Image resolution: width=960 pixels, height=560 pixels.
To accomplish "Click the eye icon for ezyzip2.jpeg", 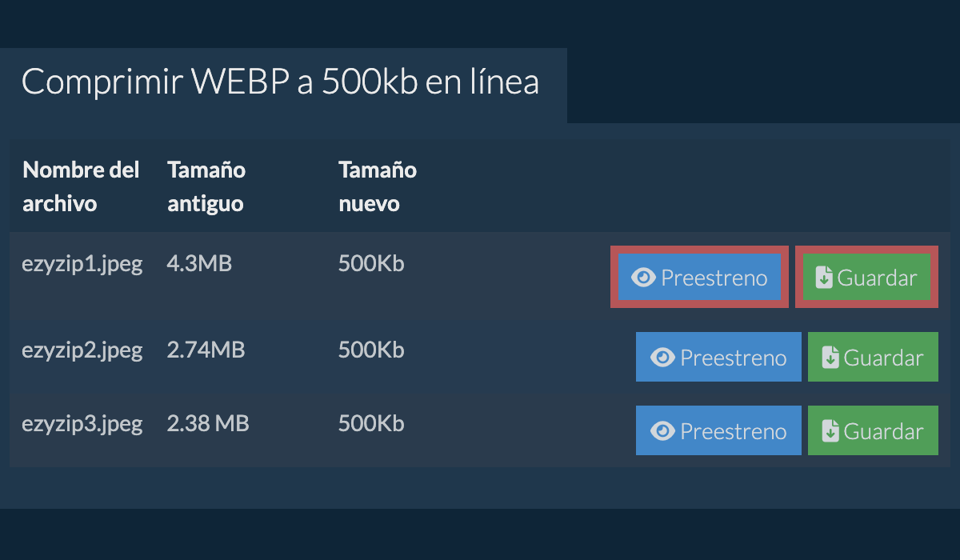I will 662,358.
